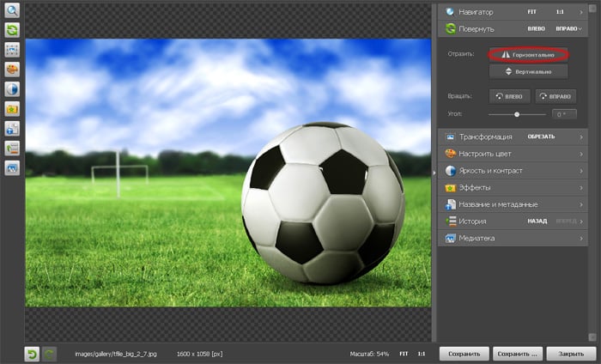Expand the Настроить цвет panel
This screenshot has height=364, width=601.
[483, 154]
